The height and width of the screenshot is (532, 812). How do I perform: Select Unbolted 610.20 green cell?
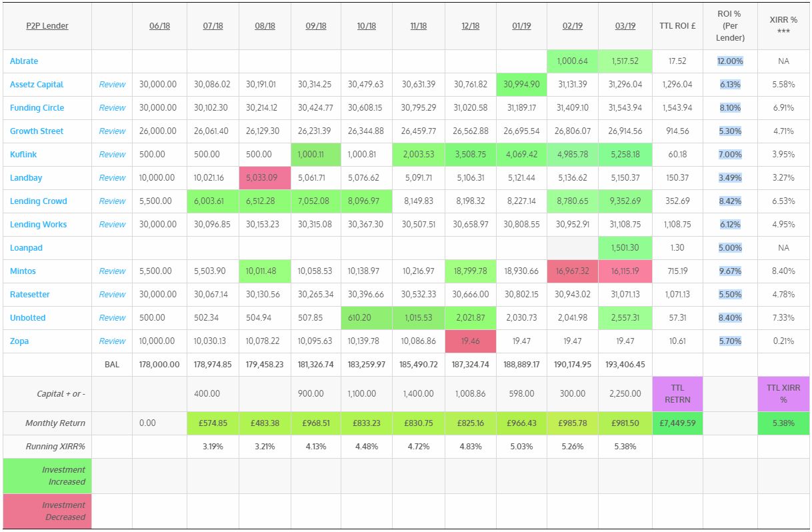(x=367, y=318)
